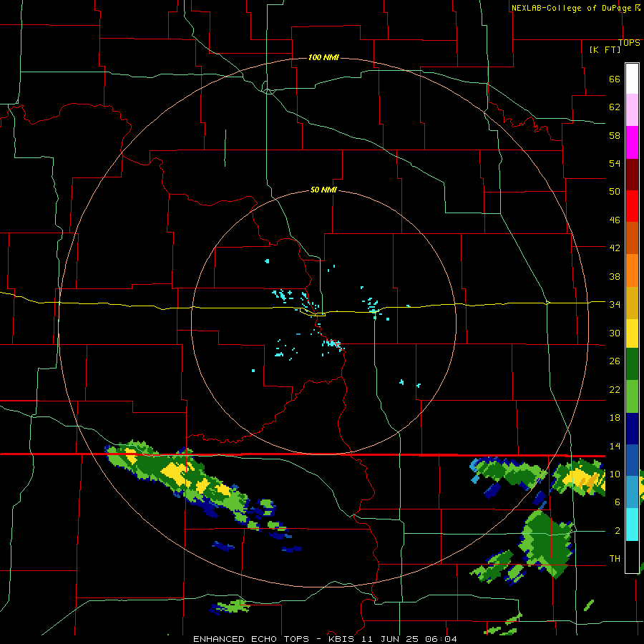Click the TOPS legend title
This screenshot has height=644, width=644.
coord(629,43)
